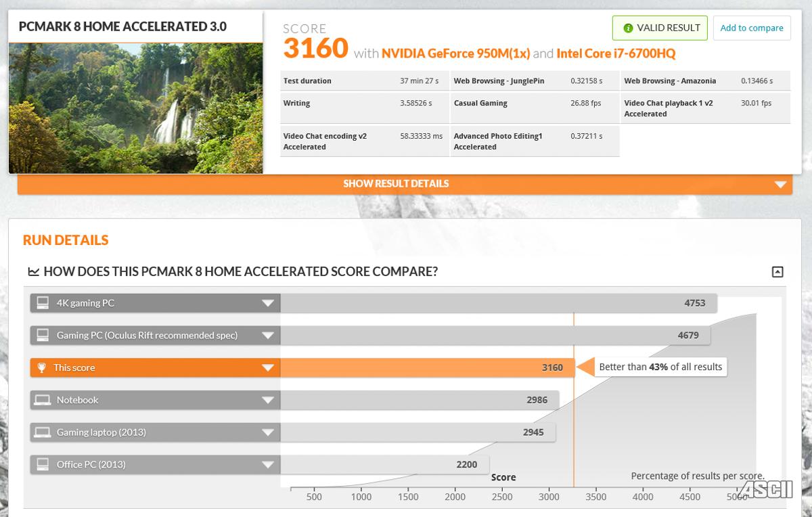The height and width of the screenshot is (517, 812).
Task: Click Intel Core i7-6700HQ link
Action: coord(616,53)
